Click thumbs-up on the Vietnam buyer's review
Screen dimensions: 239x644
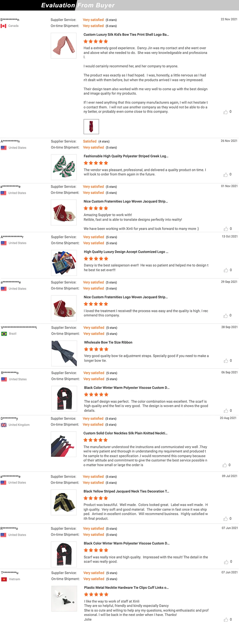(226, 620)
